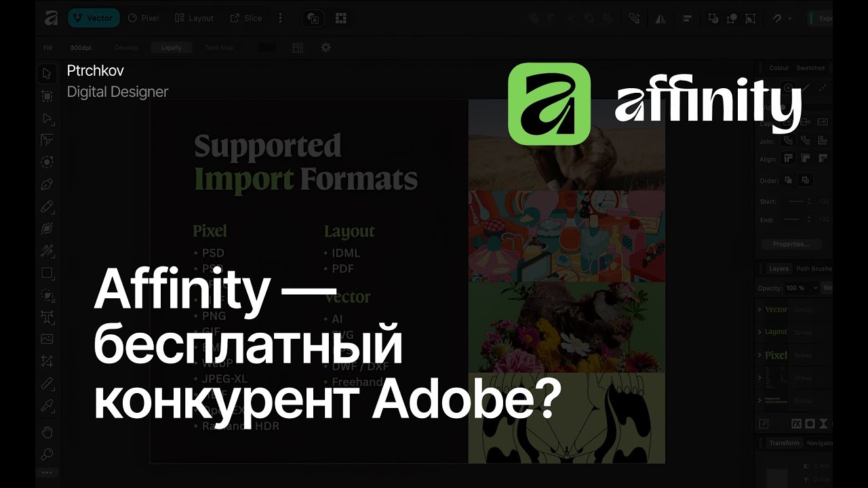Choose the third stroke Align option

click(823, 158)
